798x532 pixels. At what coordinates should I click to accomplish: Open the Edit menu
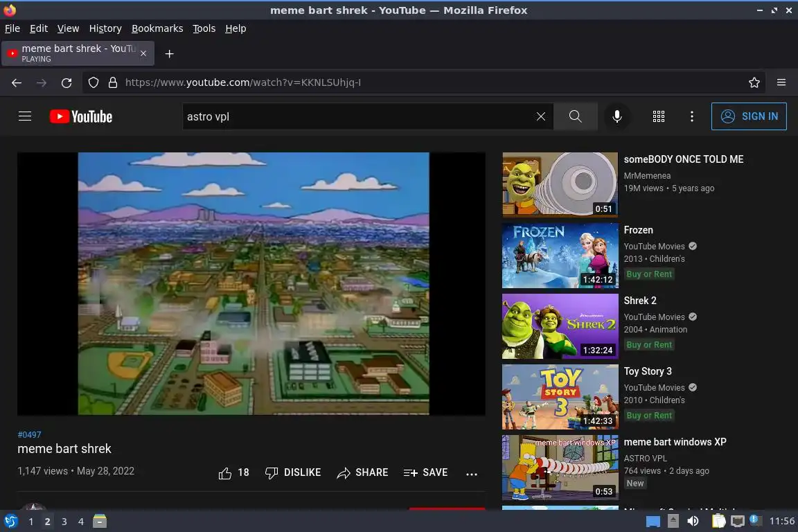click(x=39, y=28)
